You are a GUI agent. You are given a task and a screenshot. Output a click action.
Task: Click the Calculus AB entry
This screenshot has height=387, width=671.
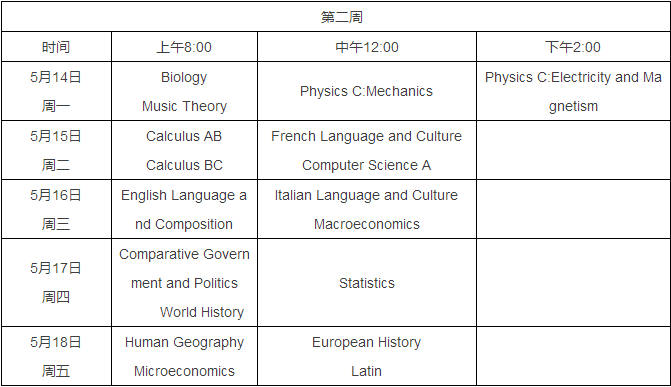184,136
